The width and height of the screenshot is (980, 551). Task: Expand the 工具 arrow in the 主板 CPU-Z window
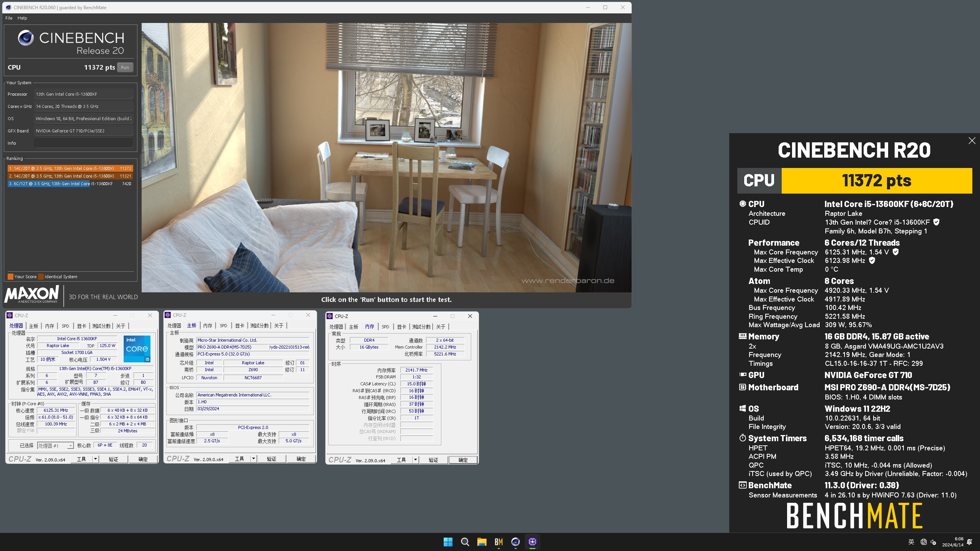[253, 458]
